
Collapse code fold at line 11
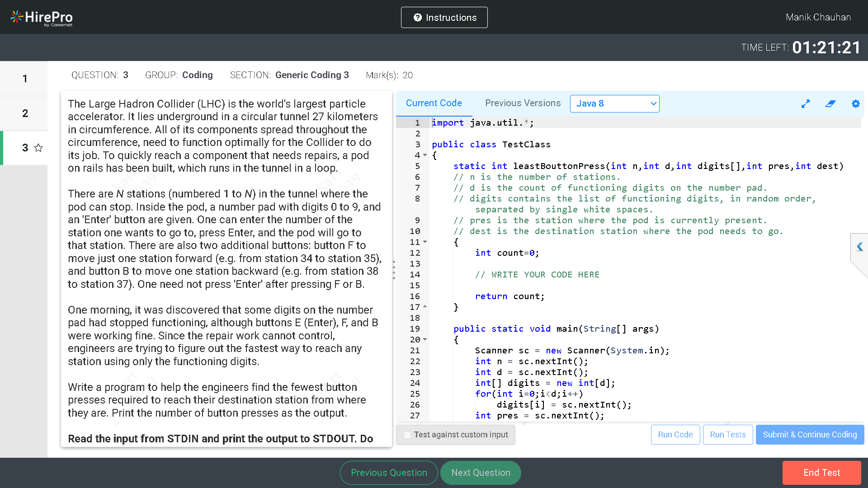tap(425, 242)
